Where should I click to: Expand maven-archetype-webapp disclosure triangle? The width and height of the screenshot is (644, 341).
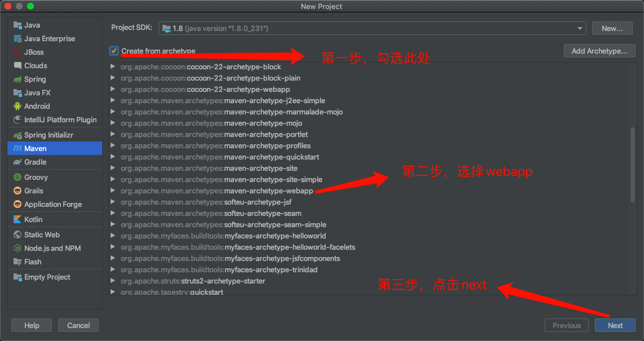(x=113, y=191)
